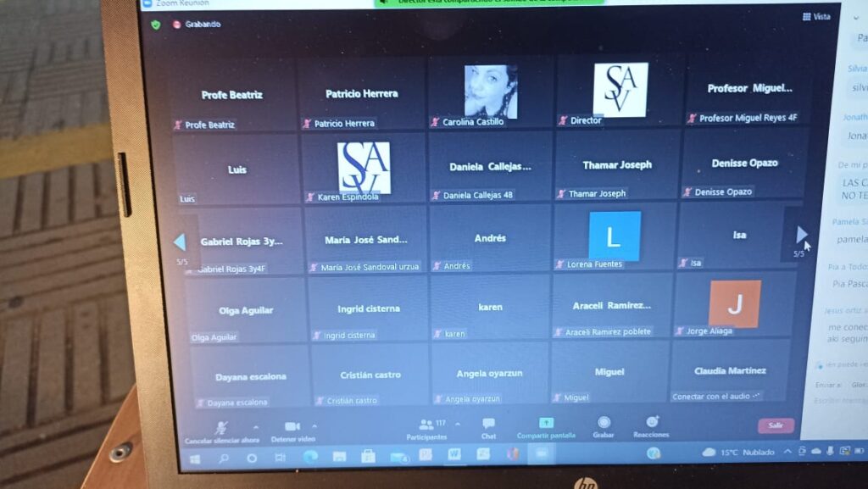Click the green encryption shield icon
Viewport: 868px width, 489px height.
click(x=156, y=25)
